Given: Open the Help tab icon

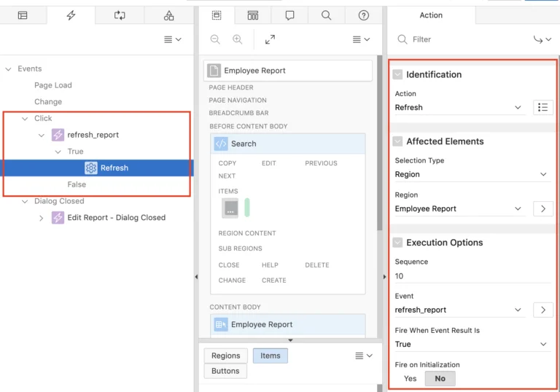Looking at the screenshot, I should pos(363,15).
